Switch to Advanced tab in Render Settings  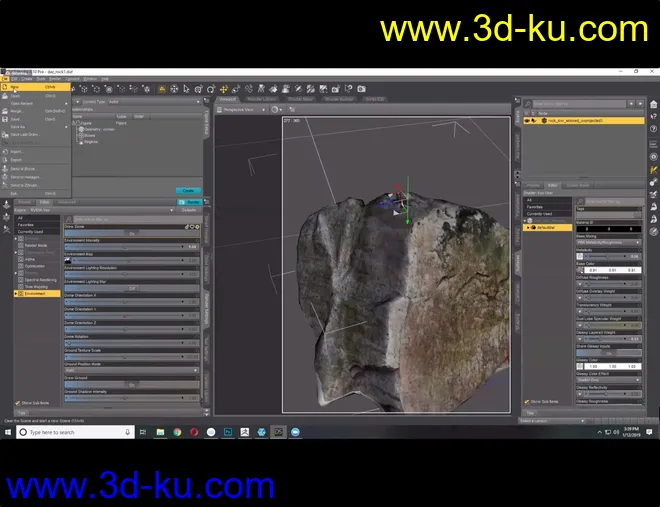pos(67,202)
